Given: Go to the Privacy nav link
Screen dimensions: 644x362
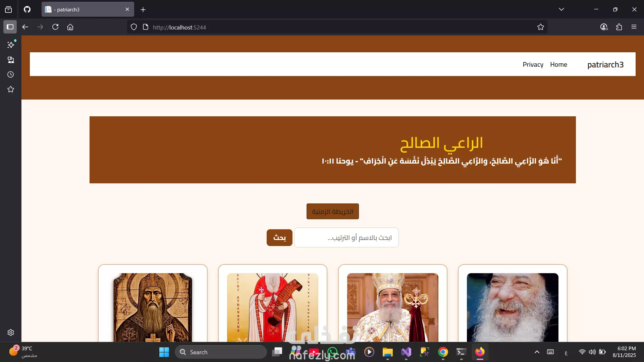Looking at the screenshot, I should [x=533, y=64].
